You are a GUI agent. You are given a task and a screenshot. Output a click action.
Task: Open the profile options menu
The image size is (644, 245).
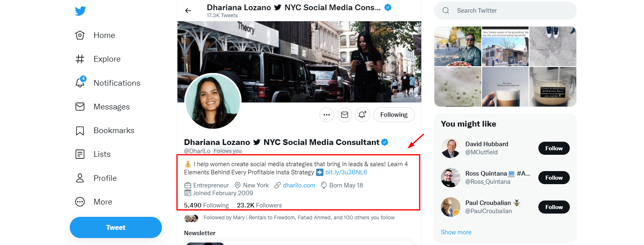326,115
